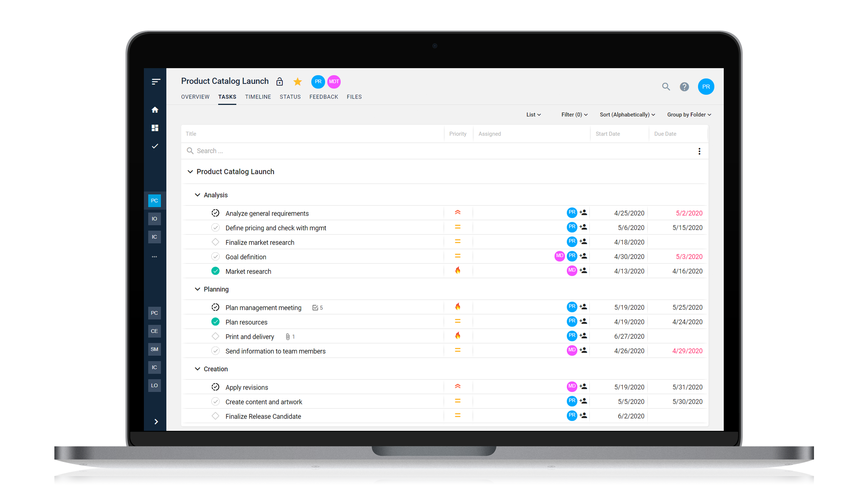Mark Send information to team members complete

(x=215, y=351)
